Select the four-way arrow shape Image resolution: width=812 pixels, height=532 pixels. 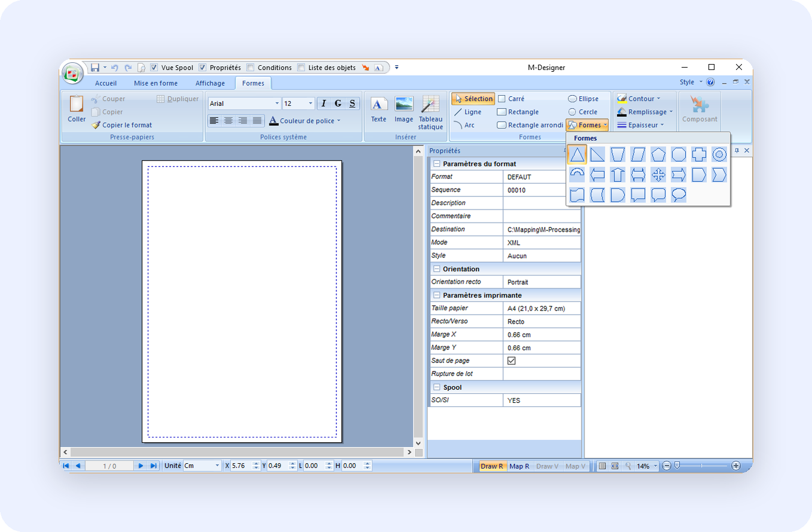pyautogui.click(x=658, y=175)
